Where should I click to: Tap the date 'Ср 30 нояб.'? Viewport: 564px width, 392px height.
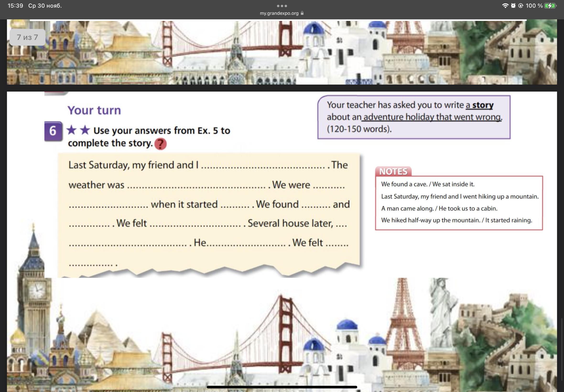(45, 6)
